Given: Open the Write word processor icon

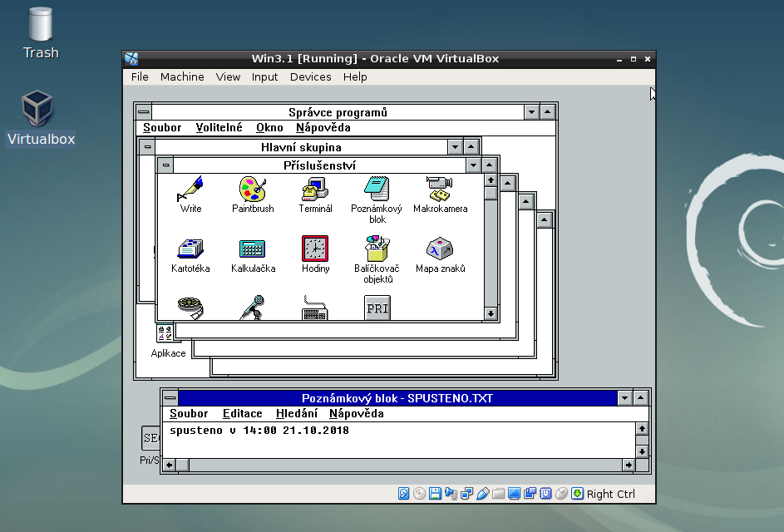Looking at the screenshot, I should (x=190, y=189).
